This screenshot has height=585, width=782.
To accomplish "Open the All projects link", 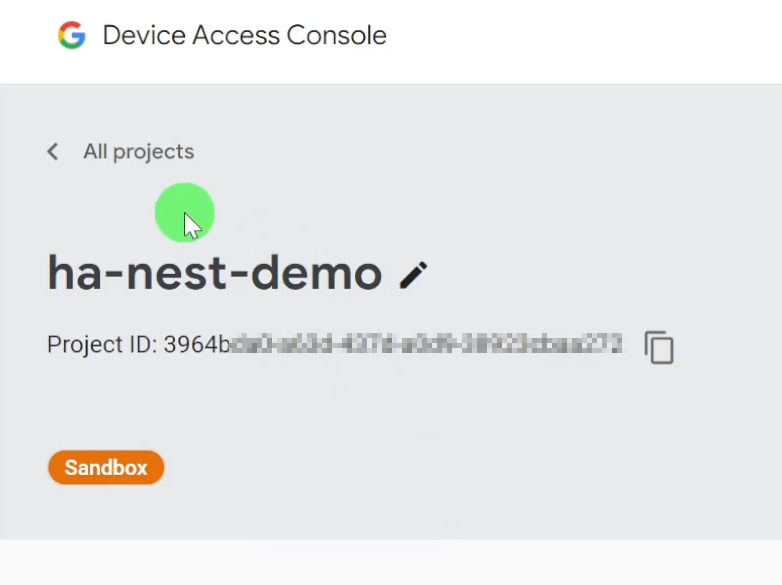I will (x=138, y=152).
